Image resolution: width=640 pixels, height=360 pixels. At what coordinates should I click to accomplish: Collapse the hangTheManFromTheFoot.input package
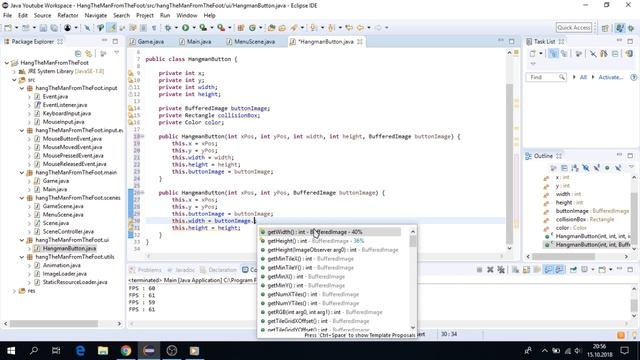[22, 88]
